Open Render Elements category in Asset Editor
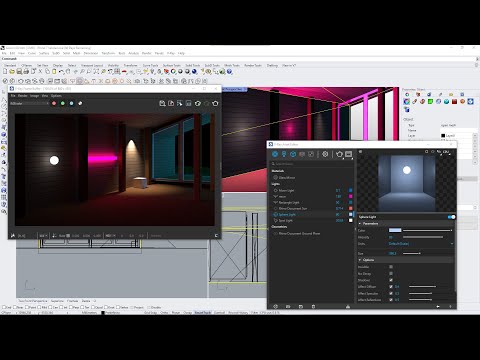This screenshot has width=480, height=360. pyautogui.click(x=302, y=154)
